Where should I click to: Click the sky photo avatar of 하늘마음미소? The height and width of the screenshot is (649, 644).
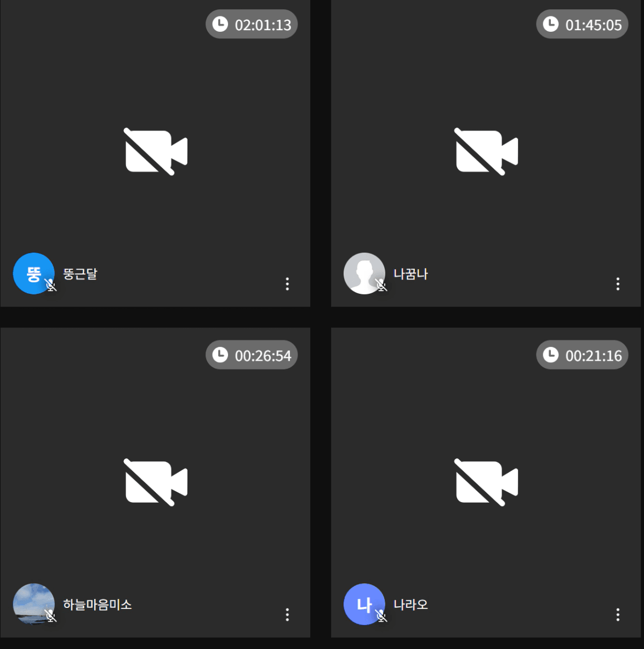(33, 604)
